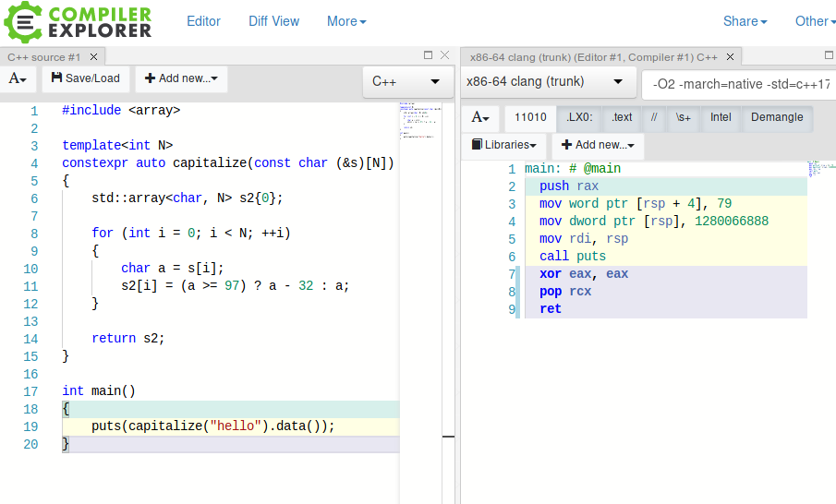
Task: Click the Editor link in navbar
Action: point(203,21)
